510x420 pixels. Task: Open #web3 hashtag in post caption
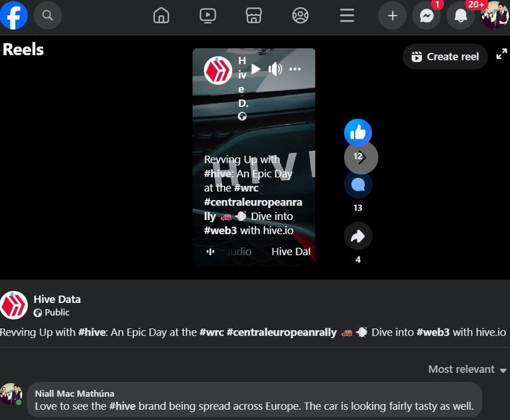tap(433, 332)
